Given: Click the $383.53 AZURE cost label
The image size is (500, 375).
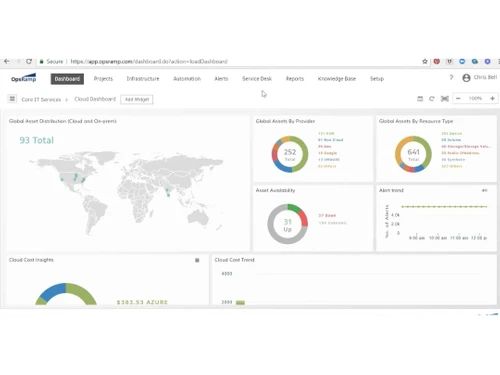Looking at the screenshot, I should pyautogui.click(x=142, y=302).
